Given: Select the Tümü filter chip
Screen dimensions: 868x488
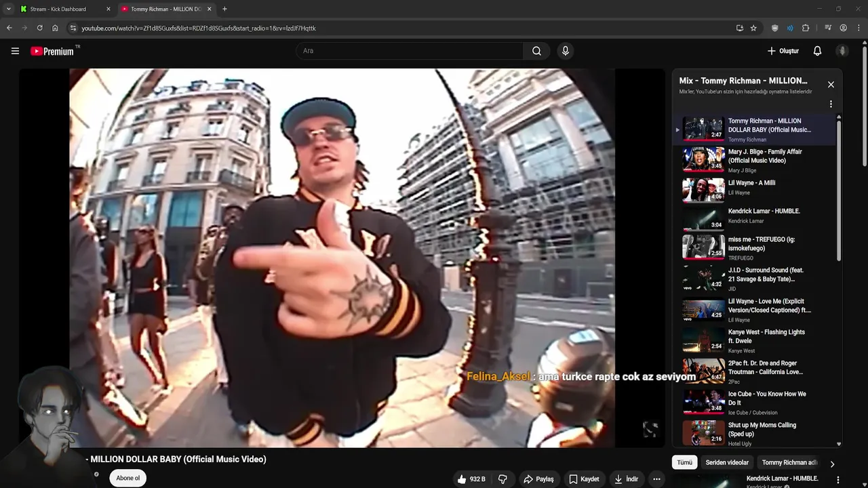Looking at the screenshot, I should click(685, 462).
